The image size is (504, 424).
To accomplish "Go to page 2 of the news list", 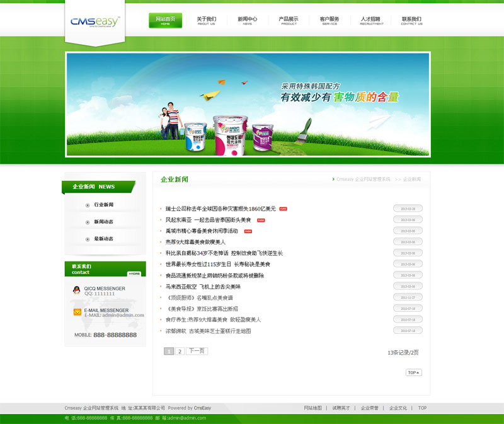I will click(180, 351).
